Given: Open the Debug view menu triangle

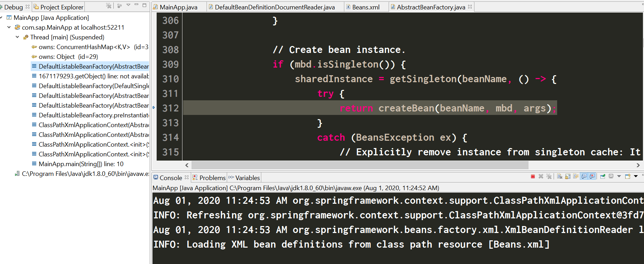Looking at the screenshot, I should (128, 5).
